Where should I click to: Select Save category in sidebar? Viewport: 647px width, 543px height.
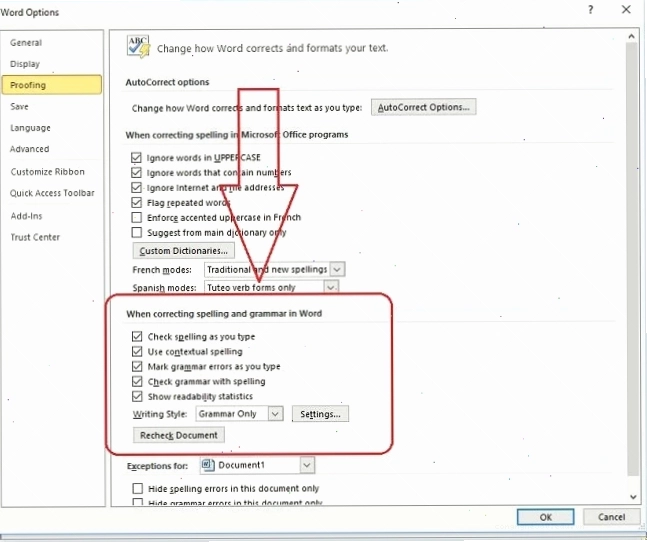click(19, 106)
